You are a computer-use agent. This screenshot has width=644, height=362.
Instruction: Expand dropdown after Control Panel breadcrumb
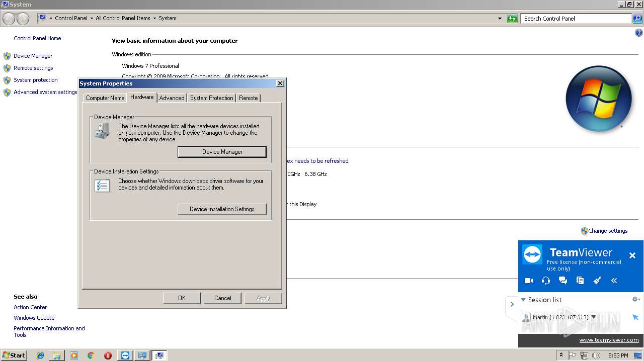click(92, 18)
